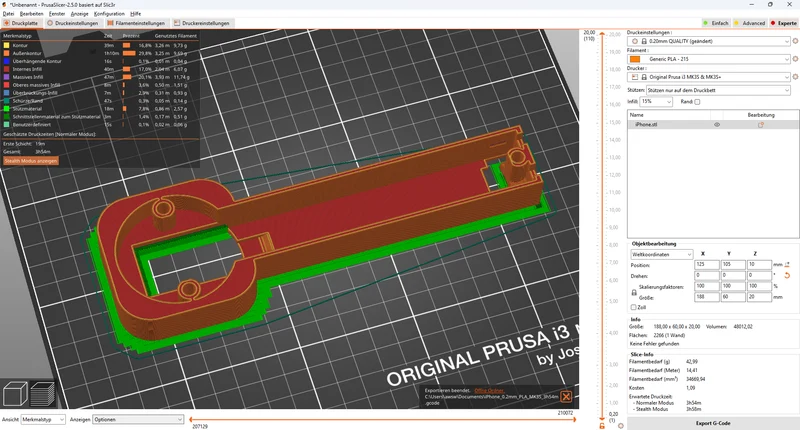
Task: Click the reset position icon beside mm
Action: coord(787,265)
